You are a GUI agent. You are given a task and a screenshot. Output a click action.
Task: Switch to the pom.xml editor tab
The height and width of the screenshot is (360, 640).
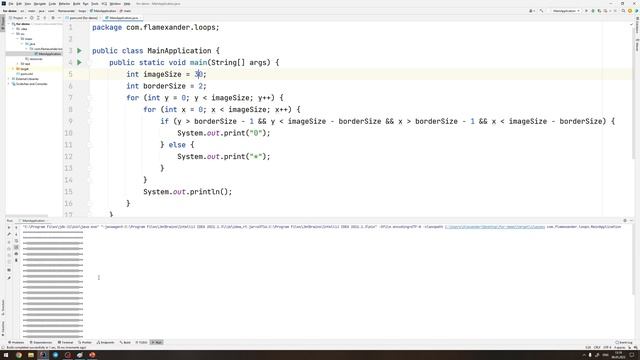82,18
